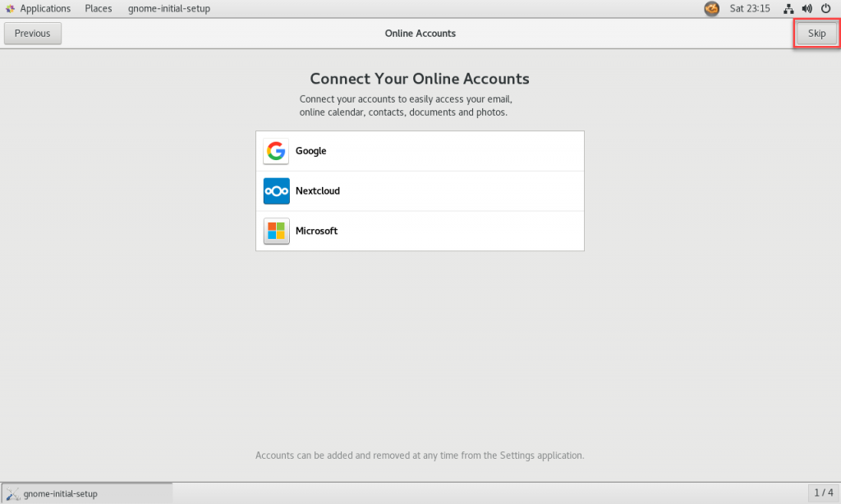Image resolution: width=841 pixels, height=504 pixels.
Task: Open the volume speaker icon in top bar
Action: (x=807, y=8)
